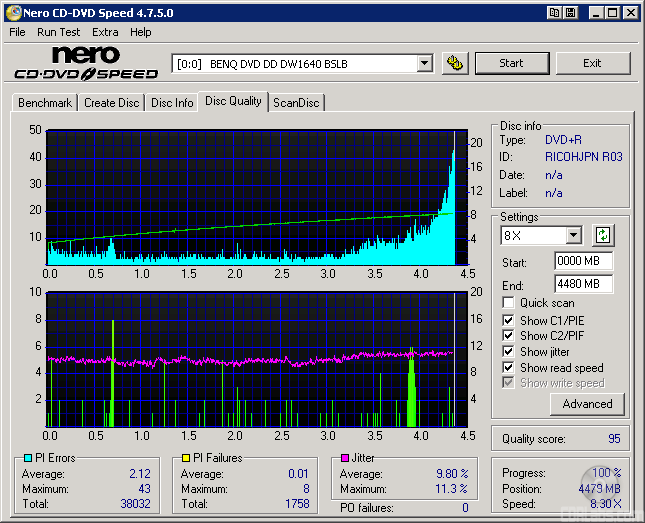Expand the BENQ drive selection dropdown
Image resolution: width=645 pixels, height=523 pixels.
[424, 63]
